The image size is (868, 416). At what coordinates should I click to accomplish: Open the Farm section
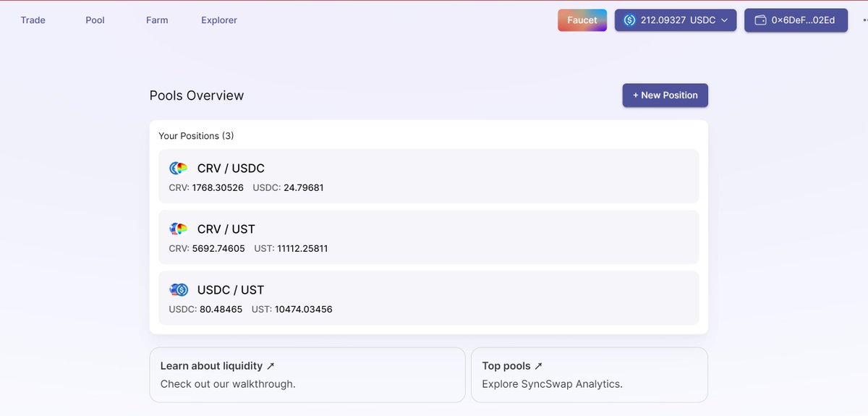pyautogui.click(x=157, y=20)
